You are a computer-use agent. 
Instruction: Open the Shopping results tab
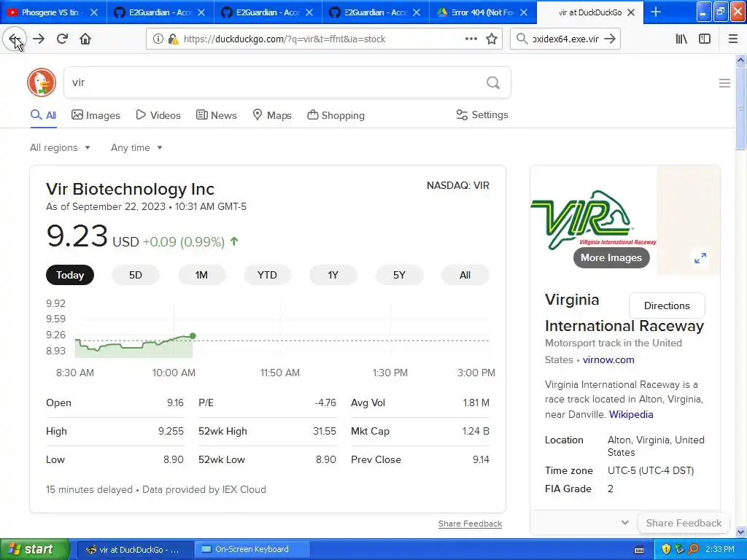tap(336, 115)
